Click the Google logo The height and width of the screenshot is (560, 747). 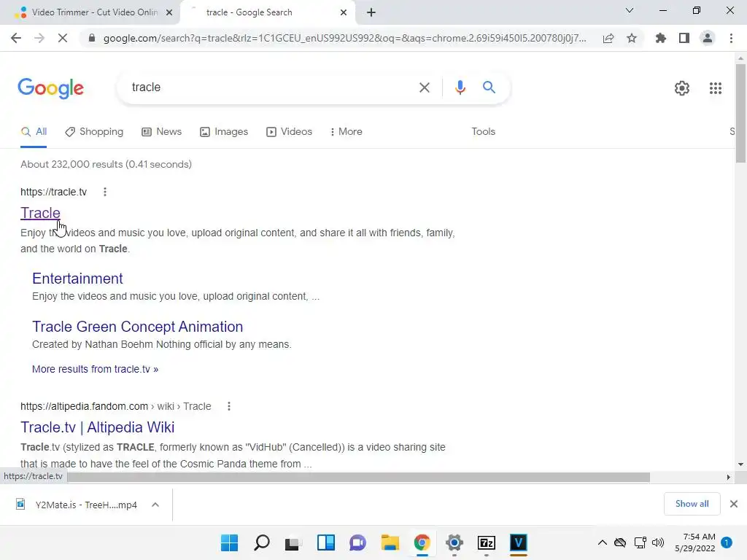pos(51,88)
